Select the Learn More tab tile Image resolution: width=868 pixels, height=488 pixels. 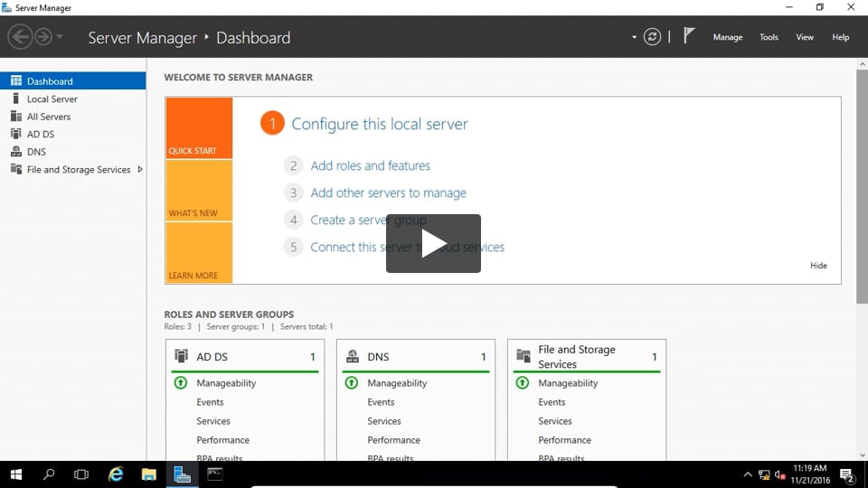tap(199, 253)
